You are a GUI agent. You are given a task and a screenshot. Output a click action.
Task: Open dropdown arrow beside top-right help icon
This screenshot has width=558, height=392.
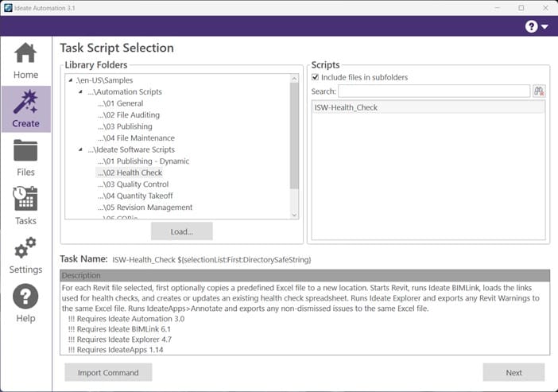(545, 27)
